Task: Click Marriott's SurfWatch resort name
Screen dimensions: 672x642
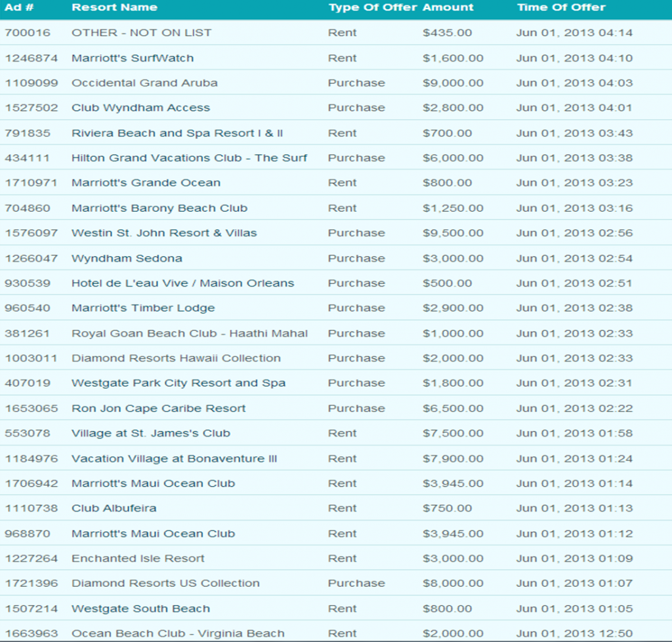Action: (133, 58)
